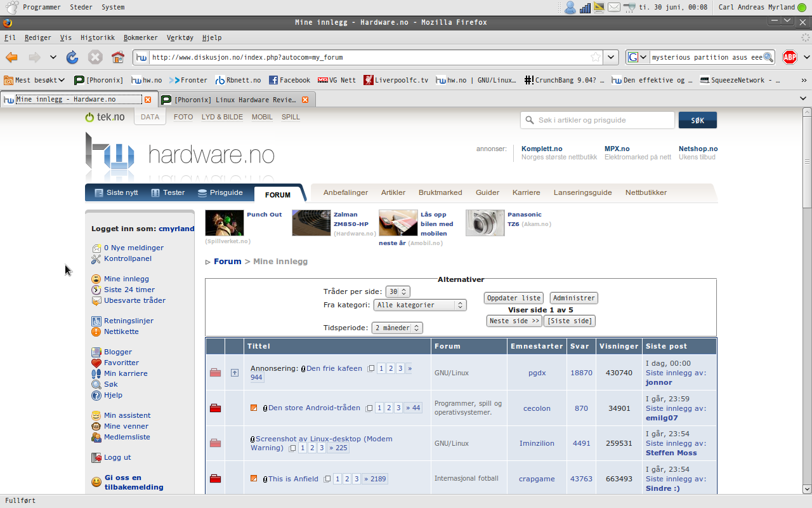Open the Historikk menu
The width and height of the screenshot is (812, 508).
click(98, 37)
